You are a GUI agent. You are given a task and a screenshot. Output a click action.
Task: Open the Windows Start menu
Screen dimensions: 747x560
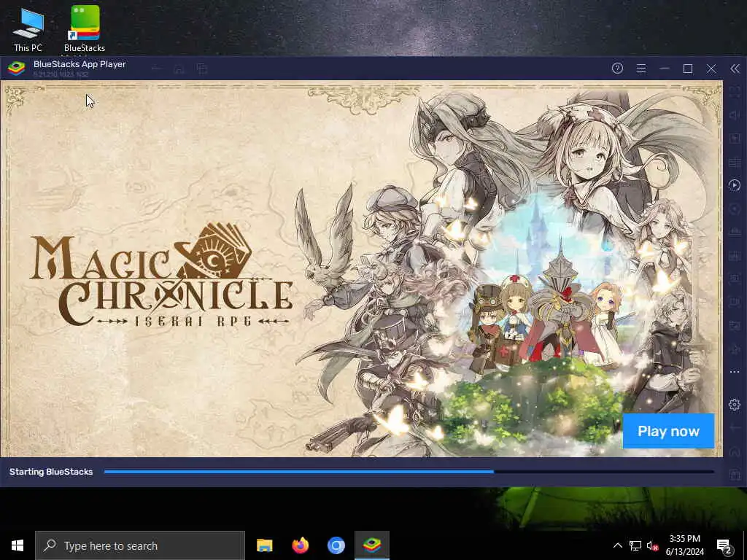coord(18,545)
